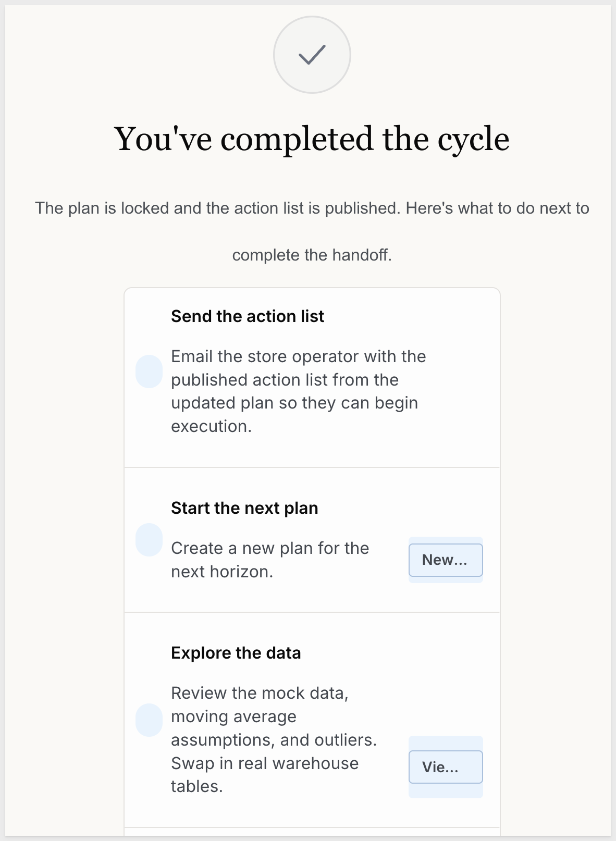Image resolution: width=616 pixels, height=841 pixels.
Task: Click the truncated New... button
Action: (446, 560)
